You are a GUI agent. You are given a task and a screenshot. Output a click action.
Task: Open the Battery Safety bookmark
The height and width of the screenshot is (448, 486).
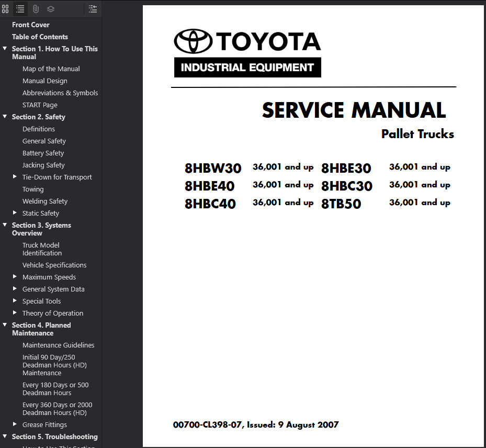(x=43, y=153)
